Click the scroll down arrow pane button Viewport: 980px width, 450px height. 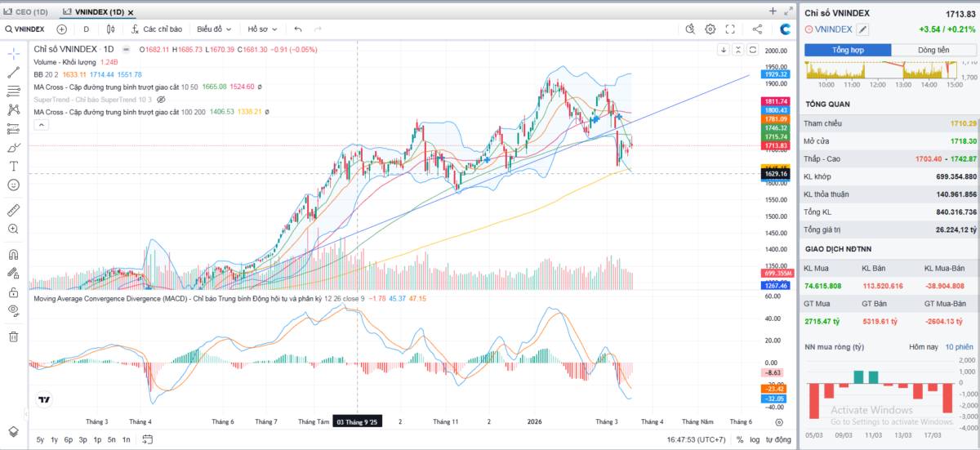click(723, 50)
